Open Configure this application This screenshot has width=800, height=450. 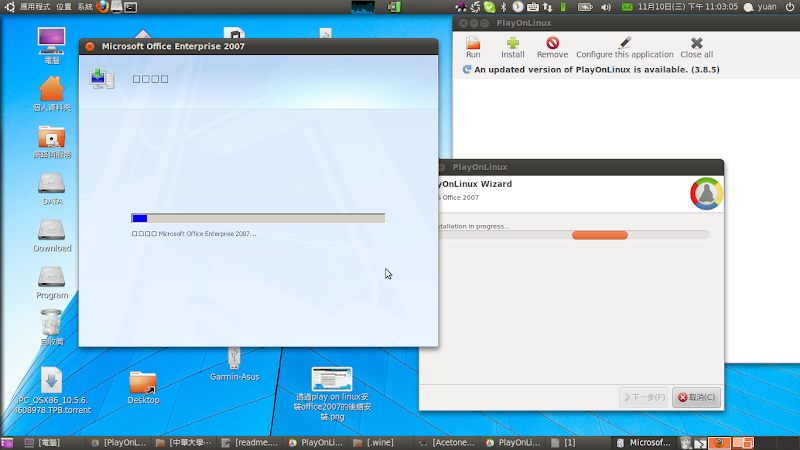tap(624, 47)
